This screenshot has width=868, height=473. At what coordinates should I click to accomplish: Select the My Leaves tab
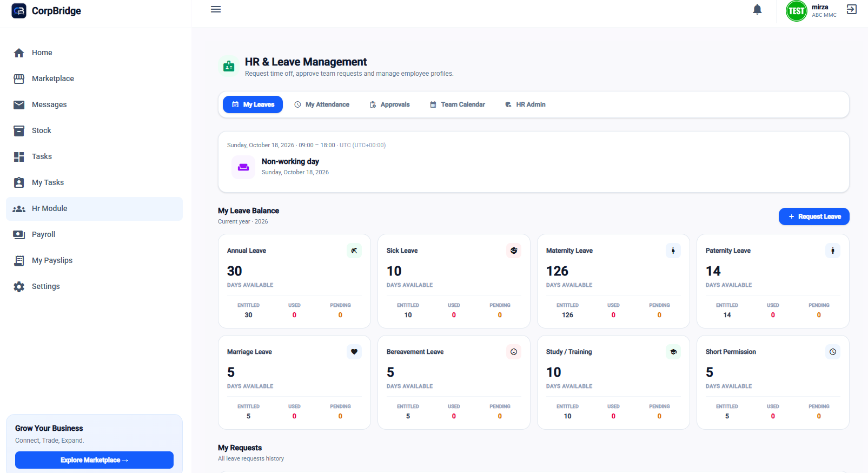click(253, 104)
